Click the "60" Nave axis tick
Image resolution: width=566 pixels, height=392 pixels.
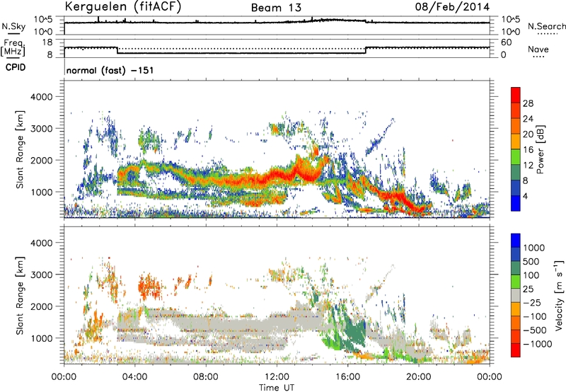[506, 42]
